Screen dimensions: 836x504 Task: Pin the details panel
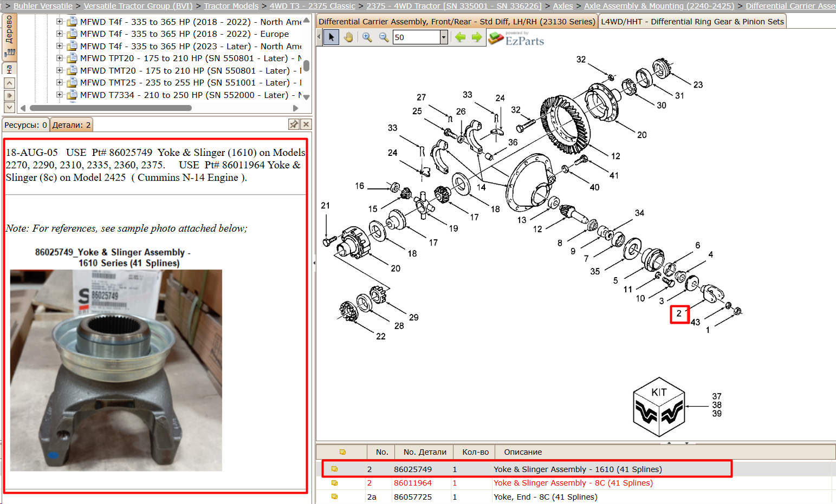coord(294,125)
